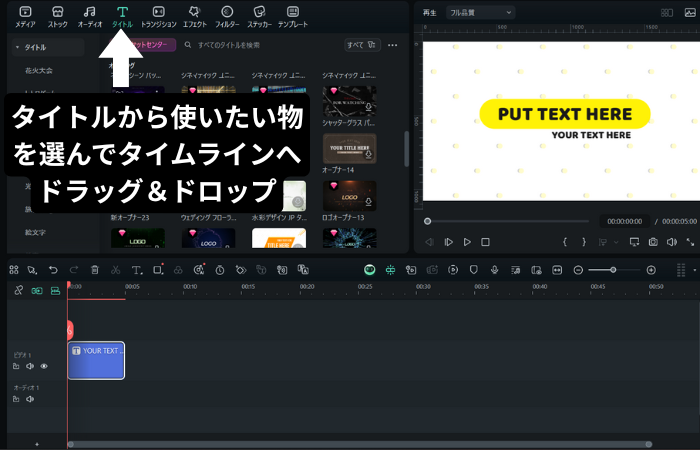Open the AI translation tool icon

303,270
